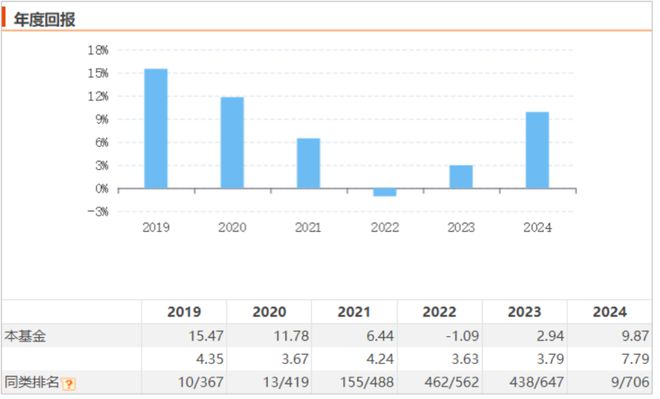Click the negative 2022 bar below the zero line
The image size is (660, 399).
click(x=385, y=192)
